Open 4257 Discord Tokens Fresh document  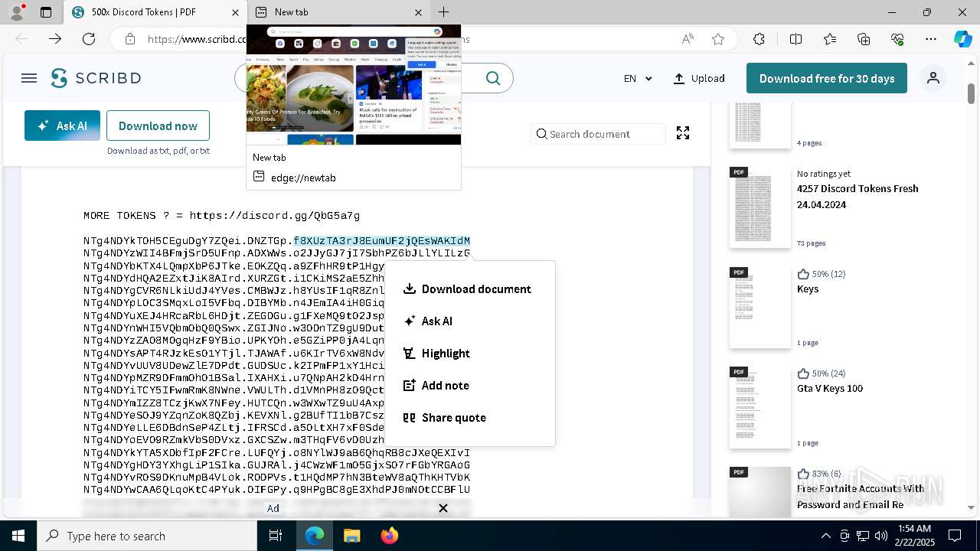[x=857, y=197]
